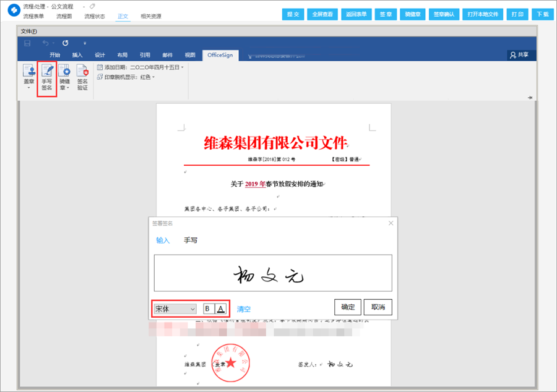Click the red company seal in document

(x=231, y=362)
